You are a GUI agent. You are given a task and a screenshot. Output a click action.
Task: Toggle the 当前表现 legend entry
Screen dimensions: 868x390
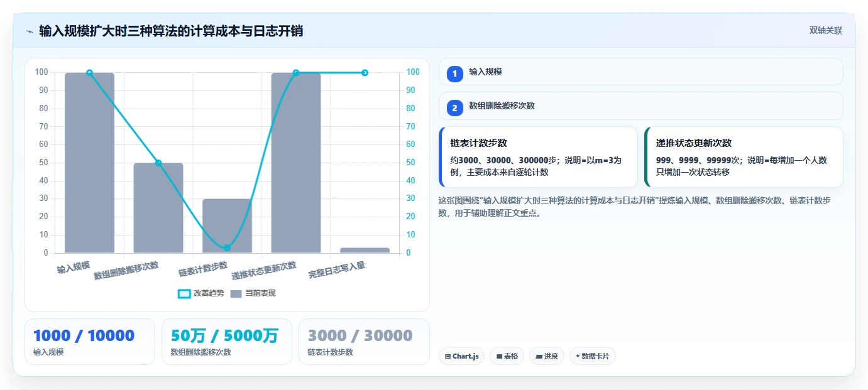(x=253, y=293)
